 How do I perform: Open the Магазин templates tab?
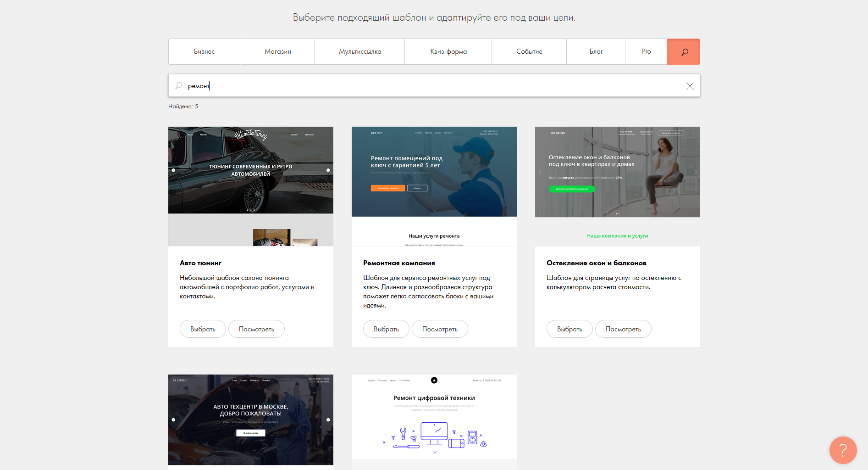point(277,52)
